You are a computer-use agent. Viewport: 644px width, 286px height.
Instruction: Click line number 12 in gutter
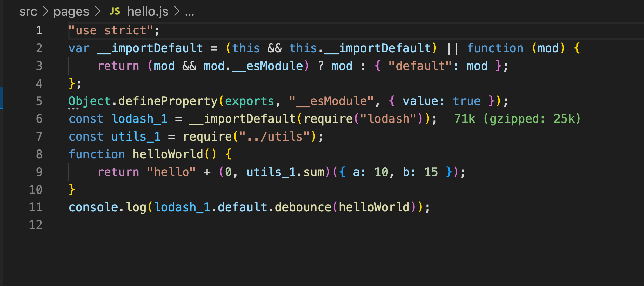coord(36,225)
